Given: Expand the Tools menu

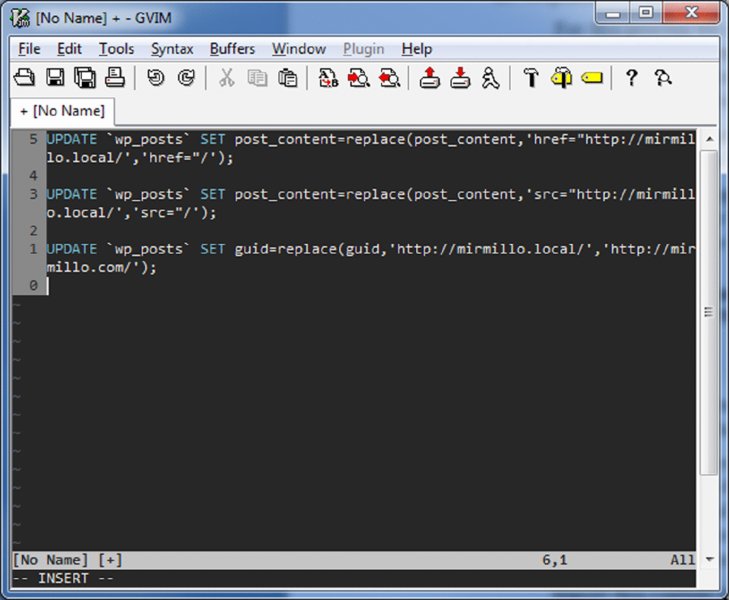Looking at the screenshot, I should pos(116,48).
